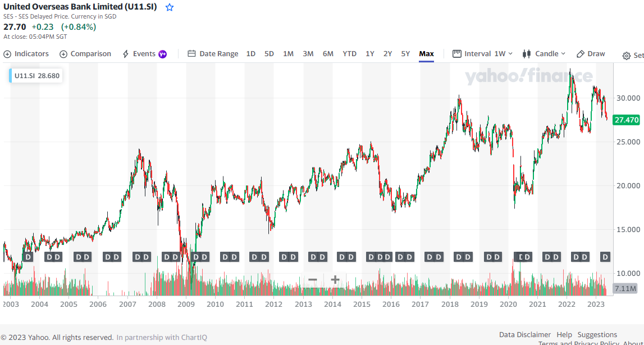The image size is (644, 345).
Task: Select the 3M time range
Action: tap(308, 54)
